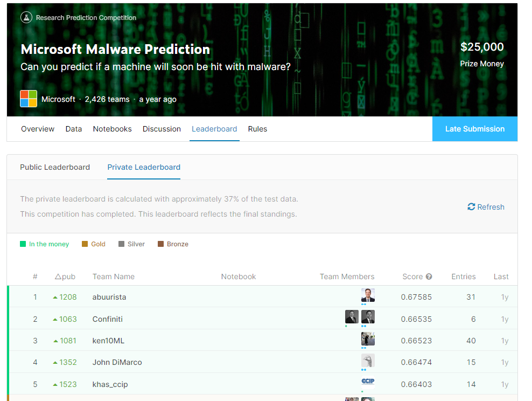The image size is (532, 401).
Task: Click the Score help question mark icon
Action: [x=429, y=276]
